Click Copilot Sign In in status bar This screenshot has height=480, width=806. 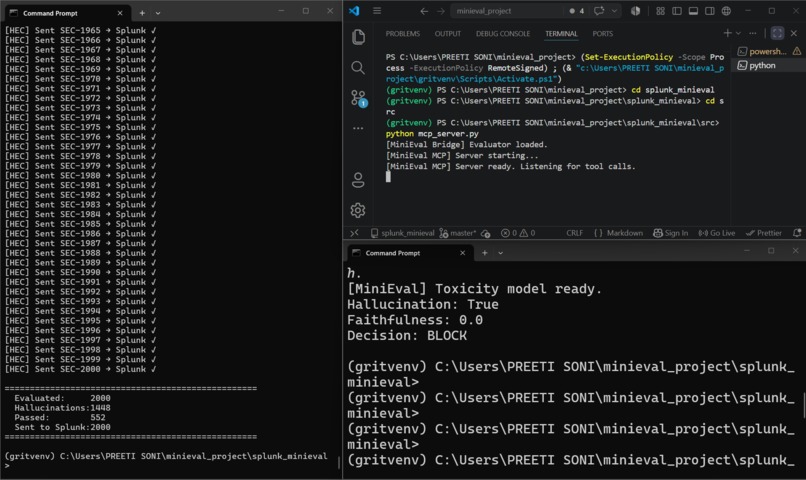[670, 233]
